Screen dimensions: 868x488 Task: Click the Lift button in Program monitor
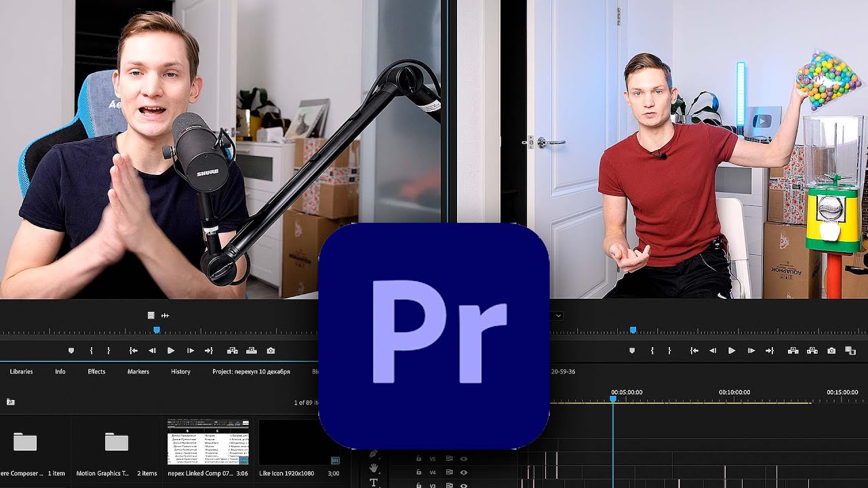coord(793,350)
